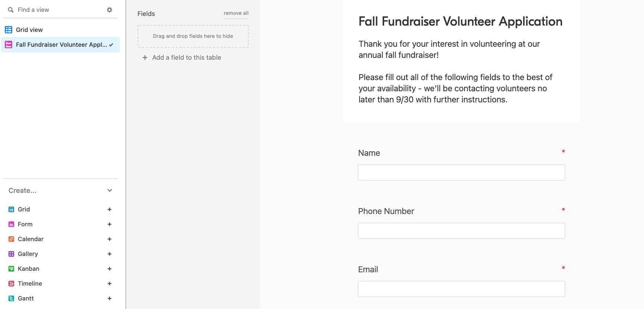Add new Gantt view plus icon

click(x=109, y=298)
